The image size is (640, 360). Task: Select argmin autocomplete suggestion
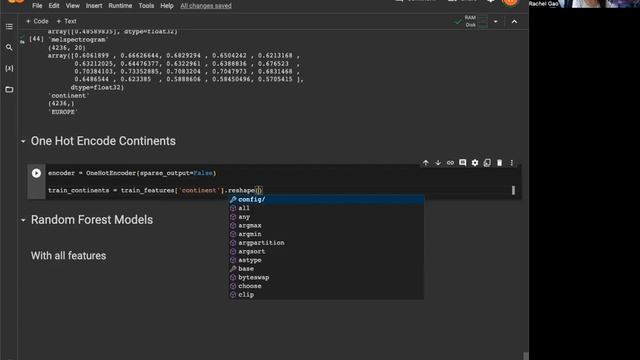326,234
